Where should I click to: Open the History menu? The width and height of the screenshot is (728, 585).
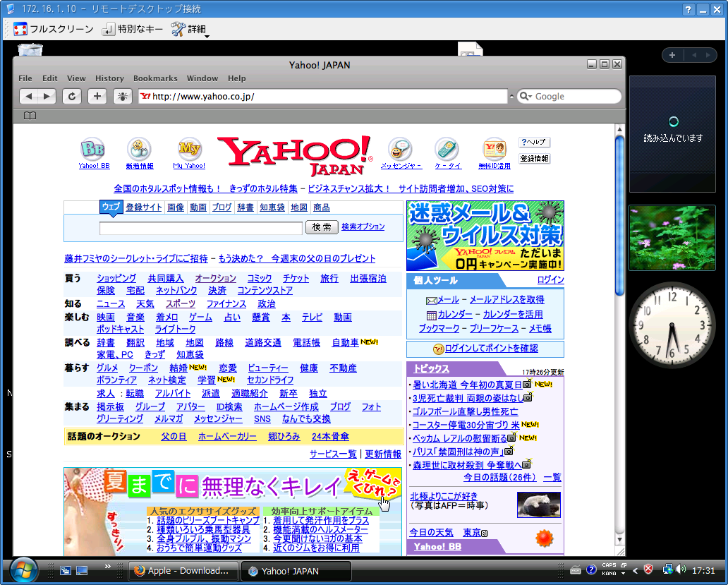pyautogui.click(x=109, y=78)
